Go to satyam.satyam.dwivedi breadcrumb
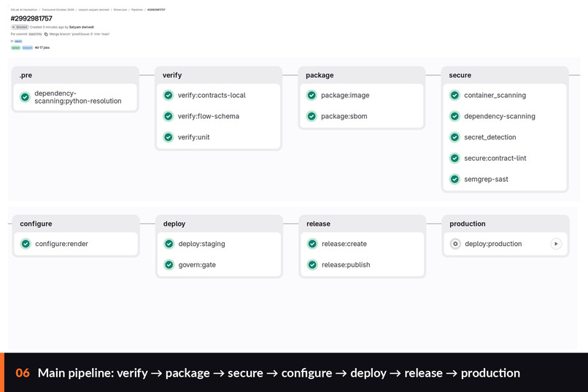 pyautogui.click(x=94, y=9)
